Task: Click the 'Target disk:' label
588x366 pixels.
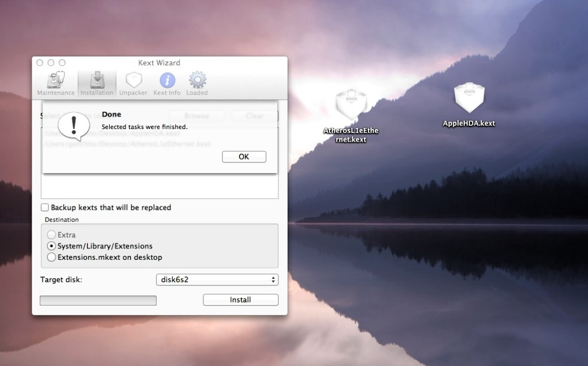Action: tap(61, 279)
